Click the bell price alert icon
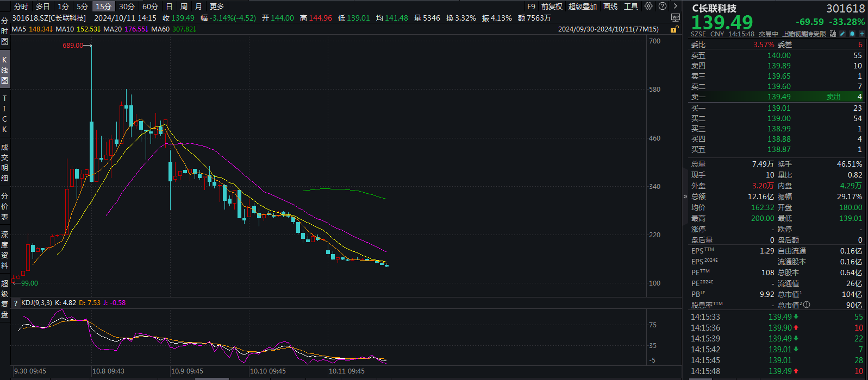The image size is (868, 380). pyautogui.click(x=852, y=34)
